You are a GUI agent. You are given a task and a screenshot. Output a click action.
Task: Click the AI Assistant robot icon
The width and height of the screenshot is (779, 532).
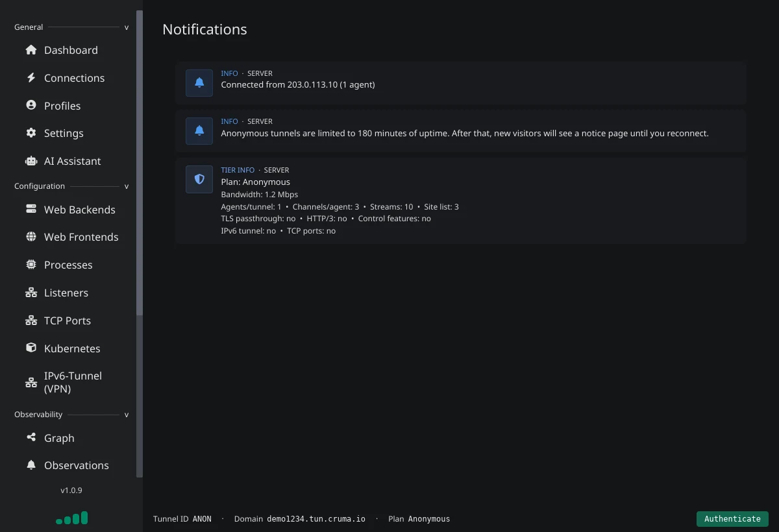pyautogui.click(x=31, y=161)
